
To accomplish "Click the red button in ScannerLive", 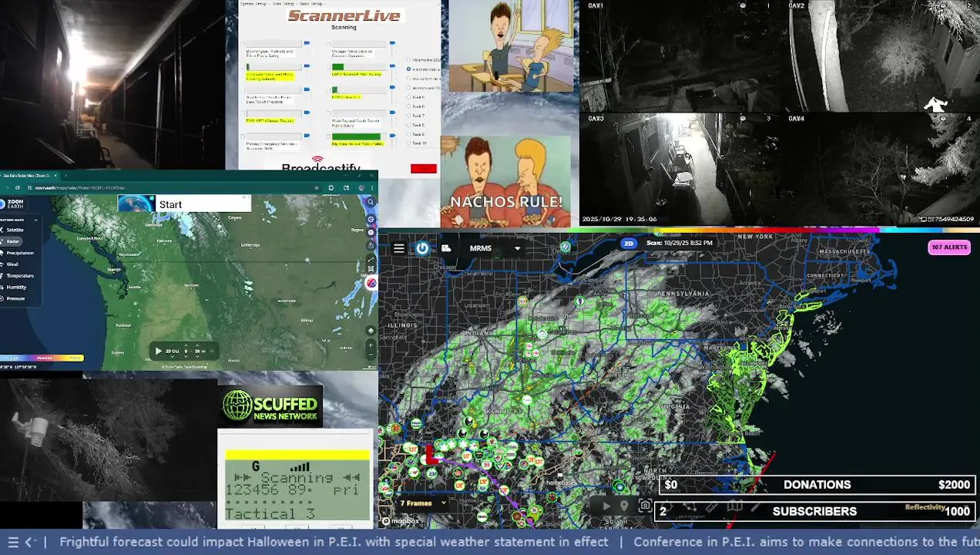I will point(424,169).
